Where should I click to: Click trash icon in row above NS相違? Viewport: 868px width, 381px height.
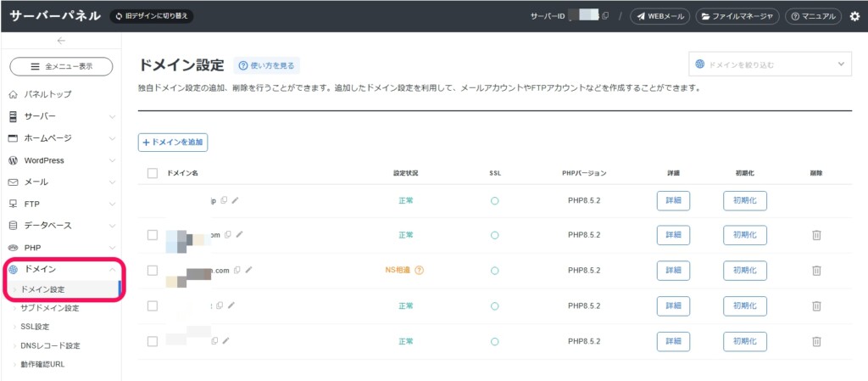click(x=816, y=235)
